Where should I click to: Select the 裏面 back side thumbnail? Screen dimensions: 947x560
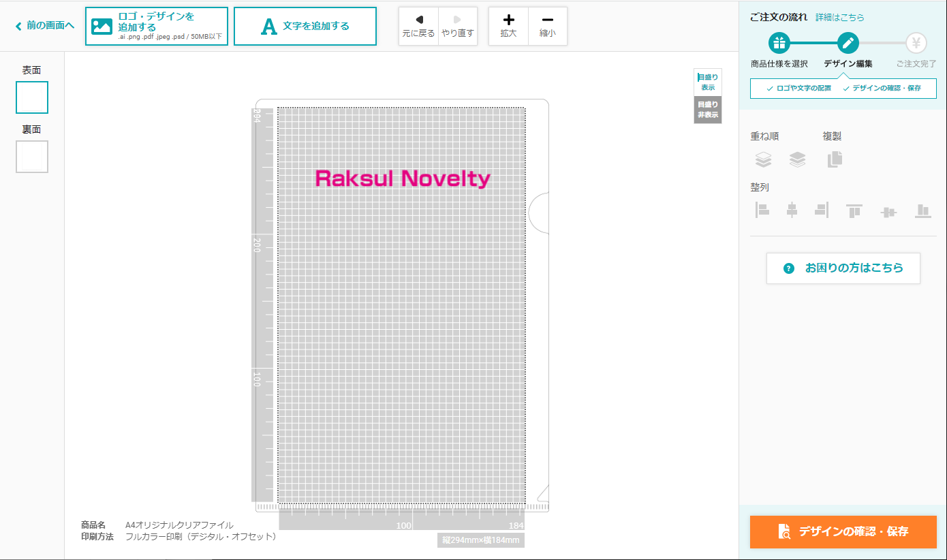(32, 157)
